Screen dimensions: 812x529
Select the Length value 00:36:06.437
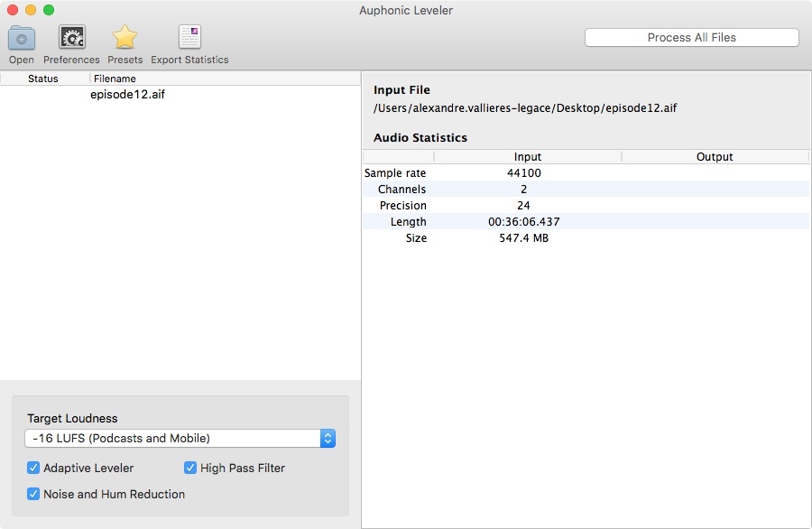pyautogui.click(x=524, y=222)
